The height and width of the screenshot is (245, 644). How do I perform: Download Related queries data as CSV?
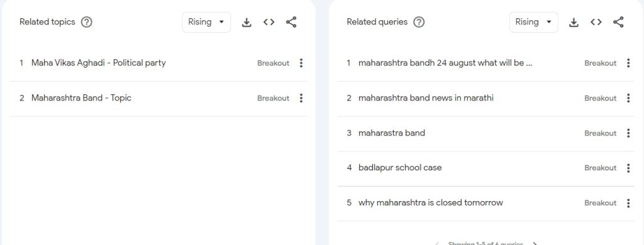click(574, 22)
